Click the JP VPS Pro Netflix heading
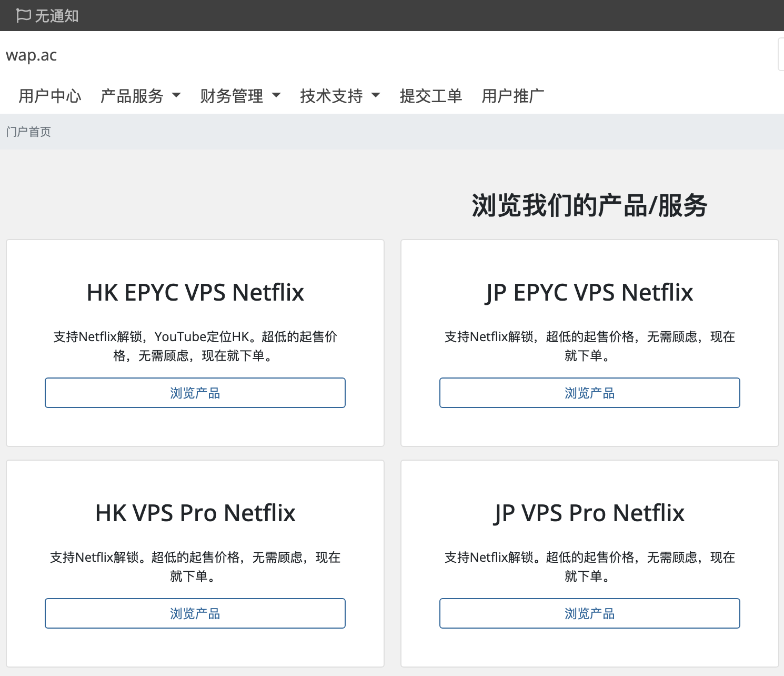The width and height of the screenshot is (784, 676). 590,513
